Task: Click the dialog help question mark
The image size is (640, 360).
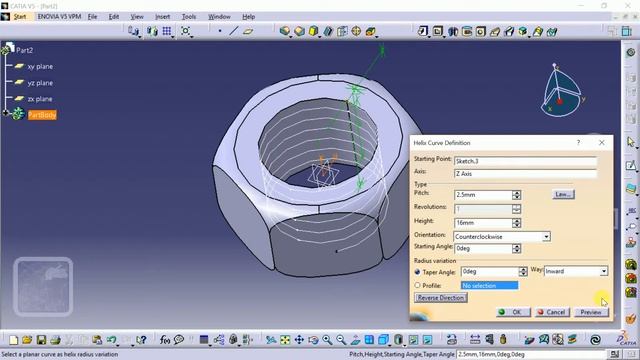Action: (578, 142)
